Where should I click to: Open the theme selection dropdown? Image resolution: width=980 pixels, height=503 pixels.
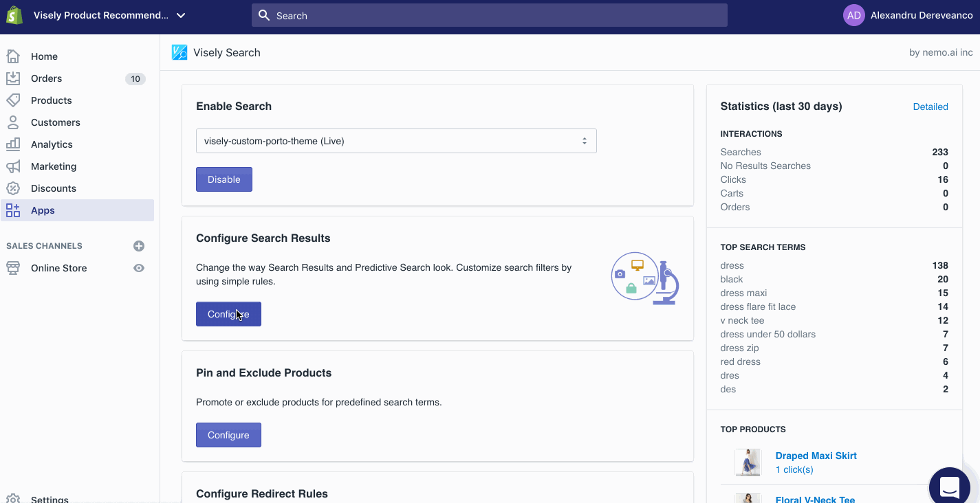pyautogui.click(x=396, y=141)
